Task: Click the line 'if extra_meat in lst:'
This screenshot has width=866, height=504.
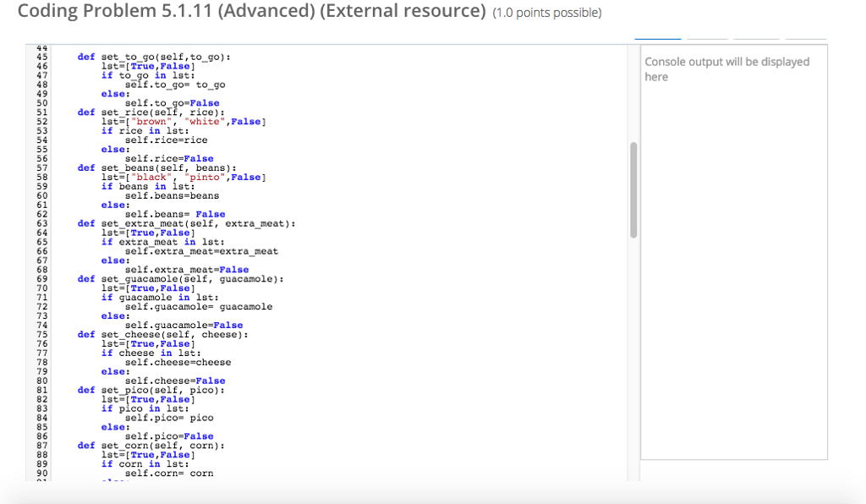Action: pyautogui.click(x=163, y=242)
